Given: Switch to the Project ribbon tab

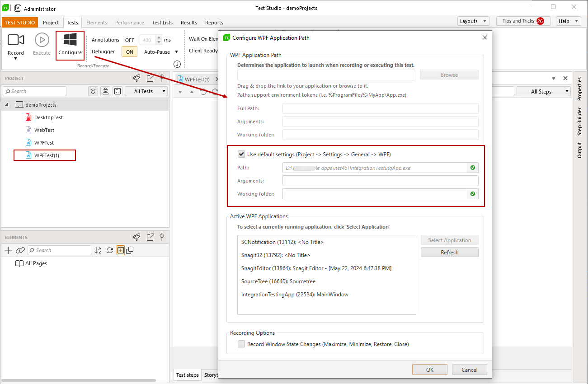Looking at the screenshot, I should [51, 23].
